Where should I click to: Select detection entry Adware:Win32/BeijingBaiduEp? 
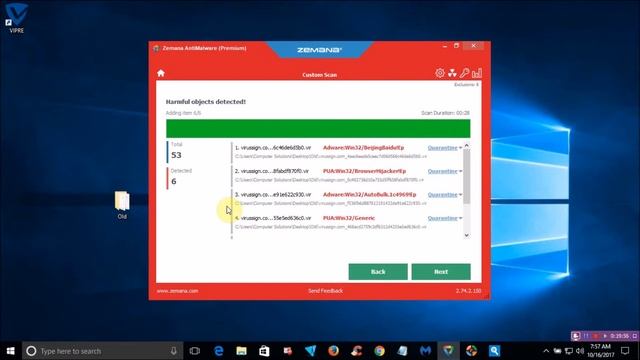(x=363, y=148)
